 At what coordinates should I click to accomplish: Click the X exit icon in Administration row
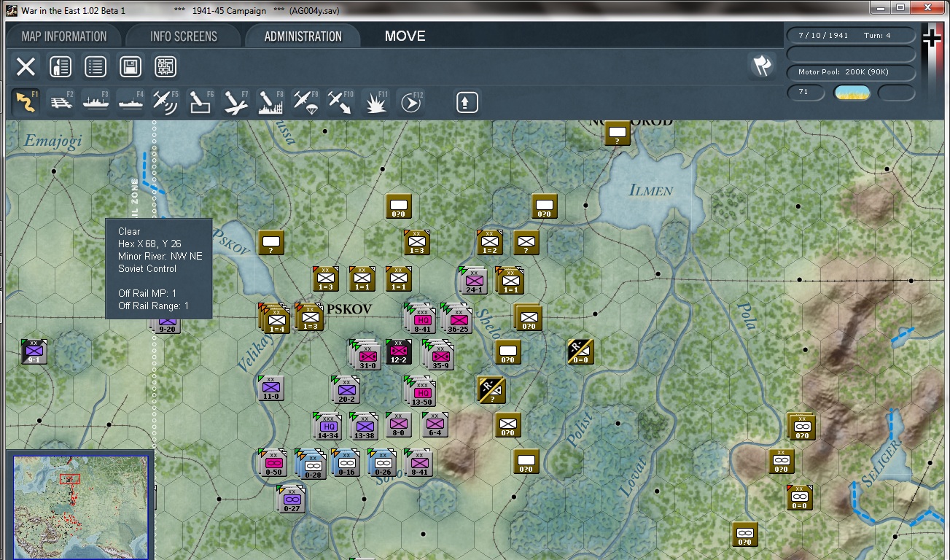coord(26,67)
